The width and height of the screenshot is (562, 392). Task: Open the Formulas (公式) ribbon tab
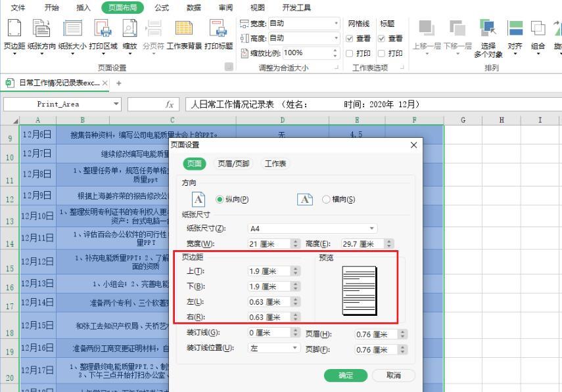click(x=161, y=8)
